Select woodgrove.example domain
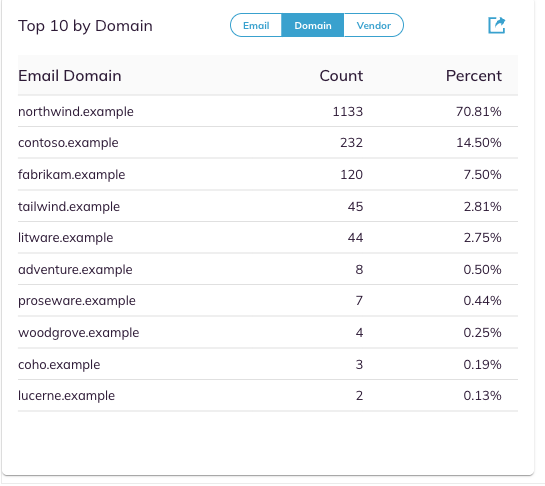 (x=79, y=333)
